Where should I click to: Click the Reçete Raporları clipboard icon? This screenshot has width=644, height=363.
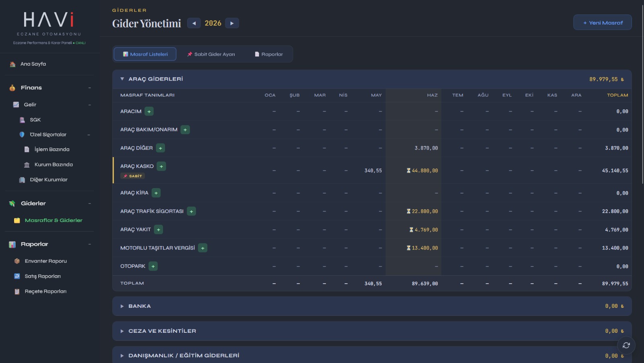(17, 292)
